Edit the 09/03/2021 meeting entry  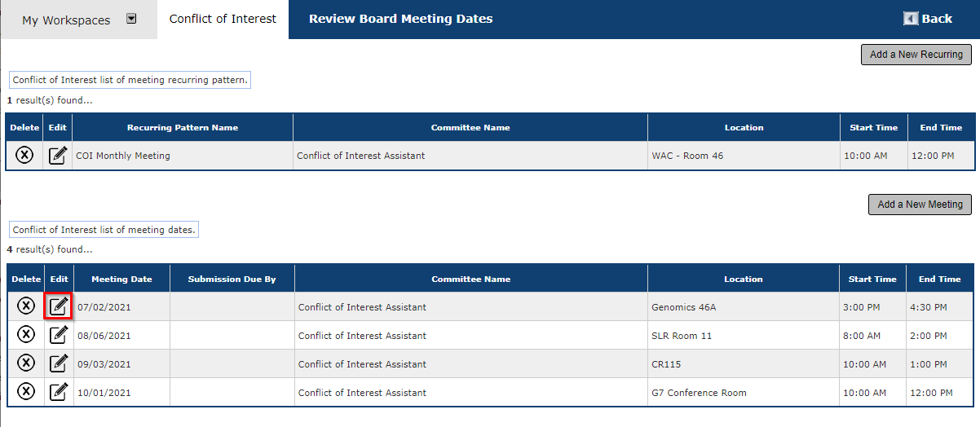(x=59, y=363)
